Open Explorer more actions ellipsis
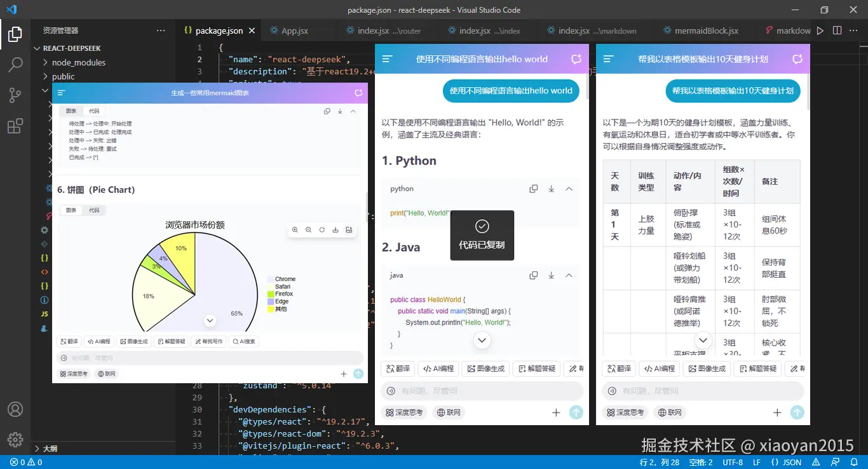 (x=161, y=31)
